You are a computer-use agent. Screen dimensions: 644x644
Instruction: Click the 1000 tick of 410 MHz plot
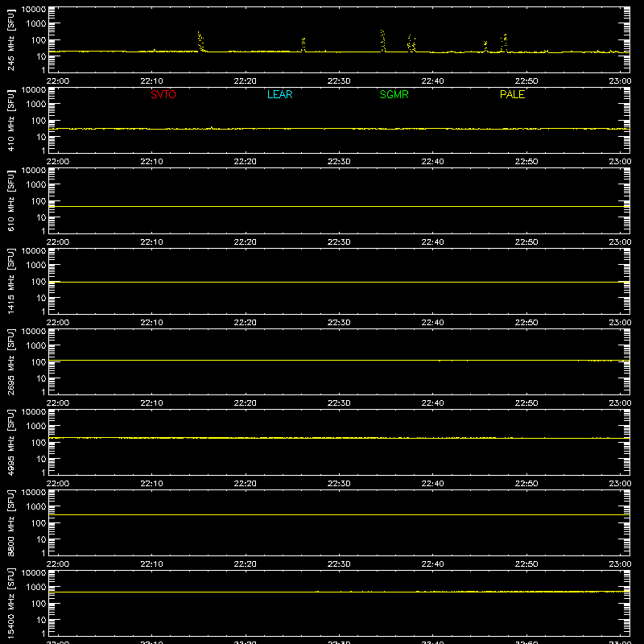36,105
